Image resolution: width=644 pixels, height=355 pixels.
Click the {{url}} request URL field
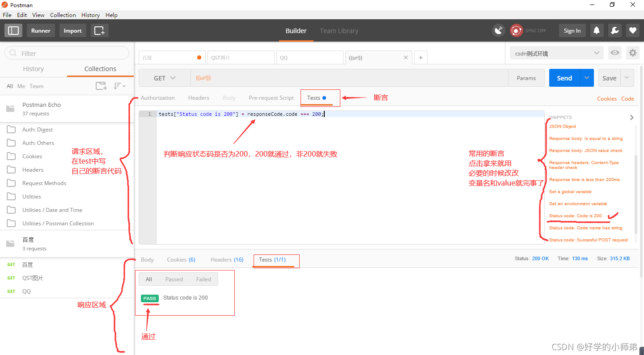pos(349,78)
